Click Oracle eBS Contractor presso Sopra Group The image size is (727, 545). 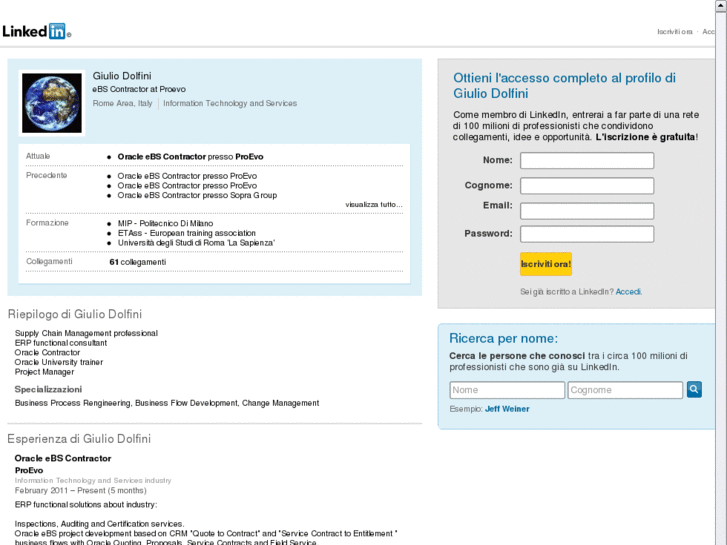click(x=197, y=195)
